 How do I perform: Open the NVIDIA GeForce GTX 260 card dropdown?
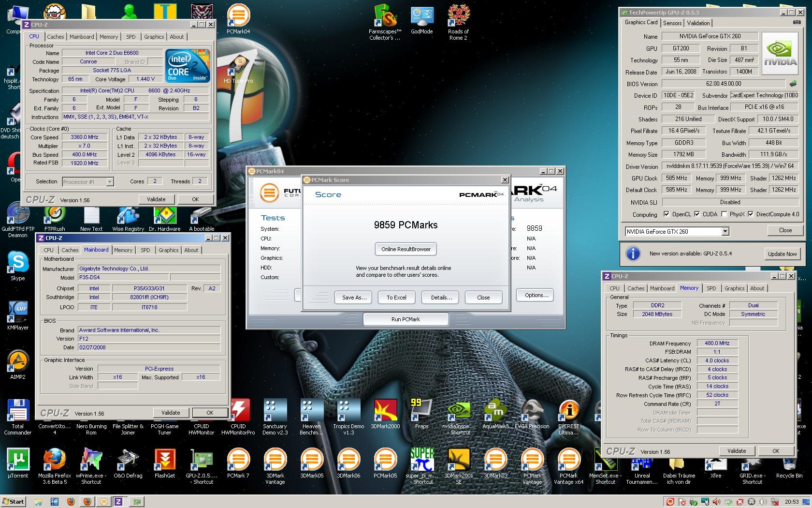677,231
